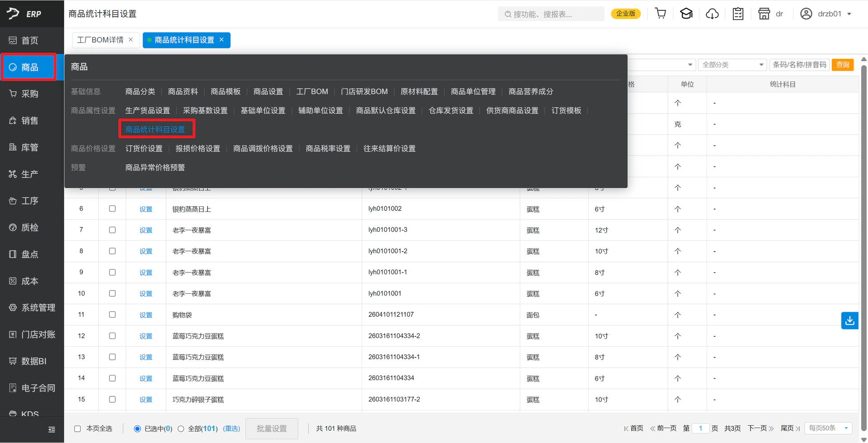Image resolution: width=868 pixels, height=443 pixels.
Task: Select 商品税率设置 in the menu
Action: click(x=328, y=148)
